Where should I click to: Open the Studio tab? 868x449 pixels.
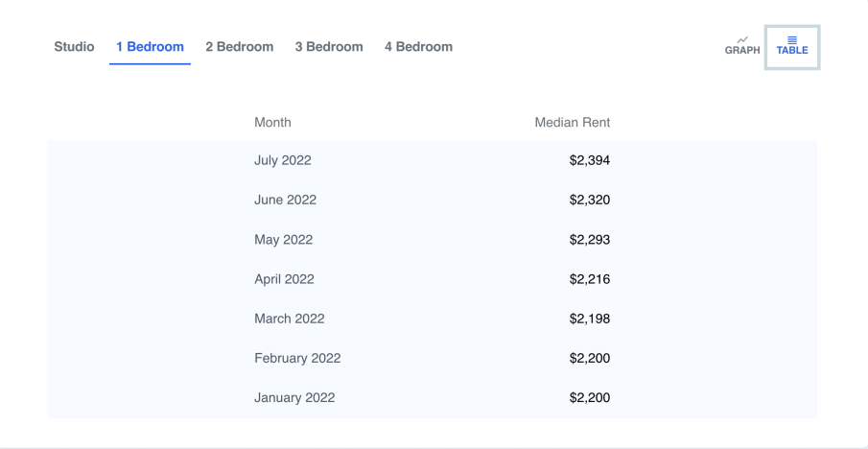point(74,47)
